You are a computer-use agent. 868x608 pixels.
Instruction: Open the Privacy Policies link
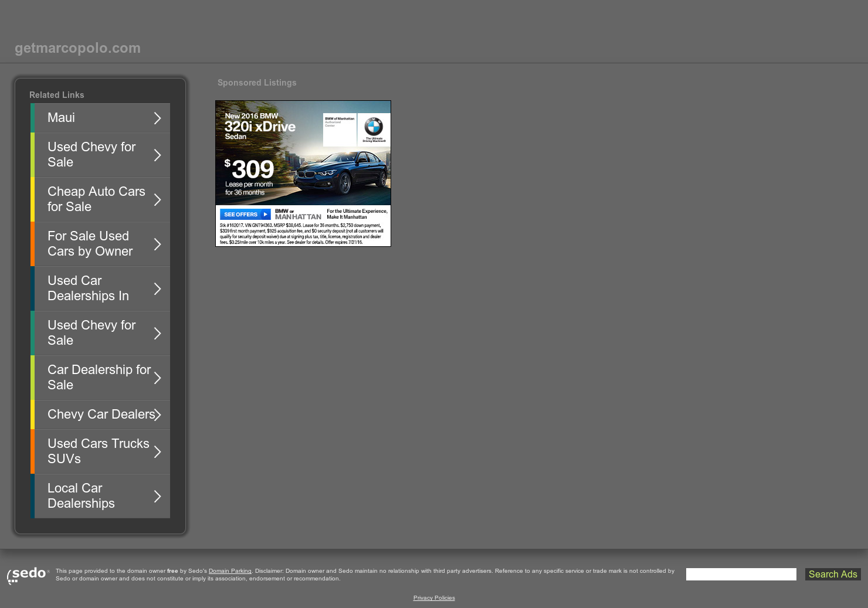coord(434,598)
